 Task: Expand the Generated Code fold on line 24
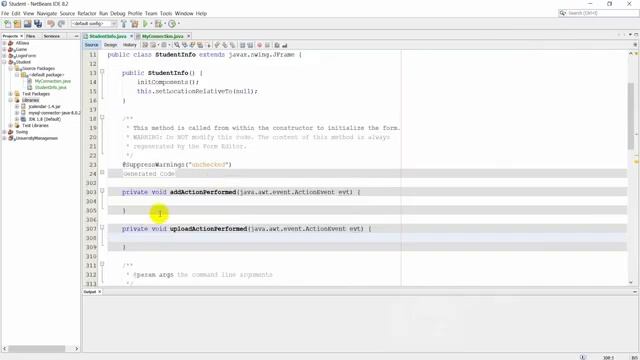pyautogui.click(x=102, y=173)
